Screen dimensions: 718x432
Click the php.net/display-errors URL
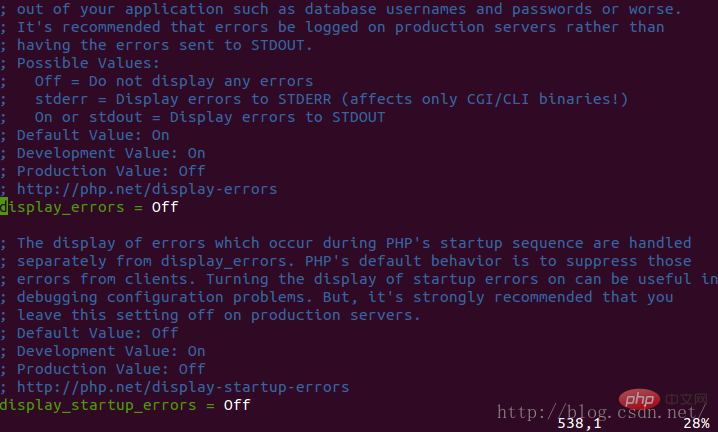(x=147, y=189)
